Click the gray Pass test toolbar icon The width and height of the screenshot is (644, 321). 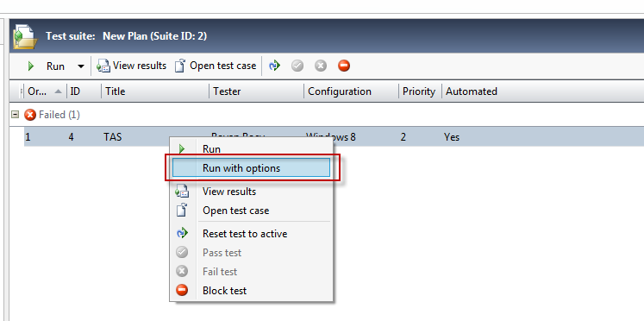(297, 66)
